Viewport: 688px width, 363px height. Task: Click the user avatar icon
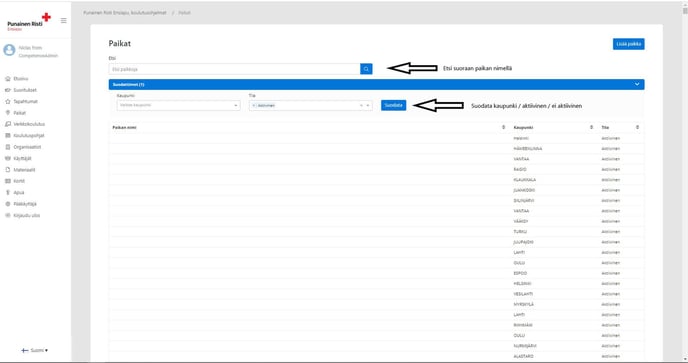(x=9, y=50)
